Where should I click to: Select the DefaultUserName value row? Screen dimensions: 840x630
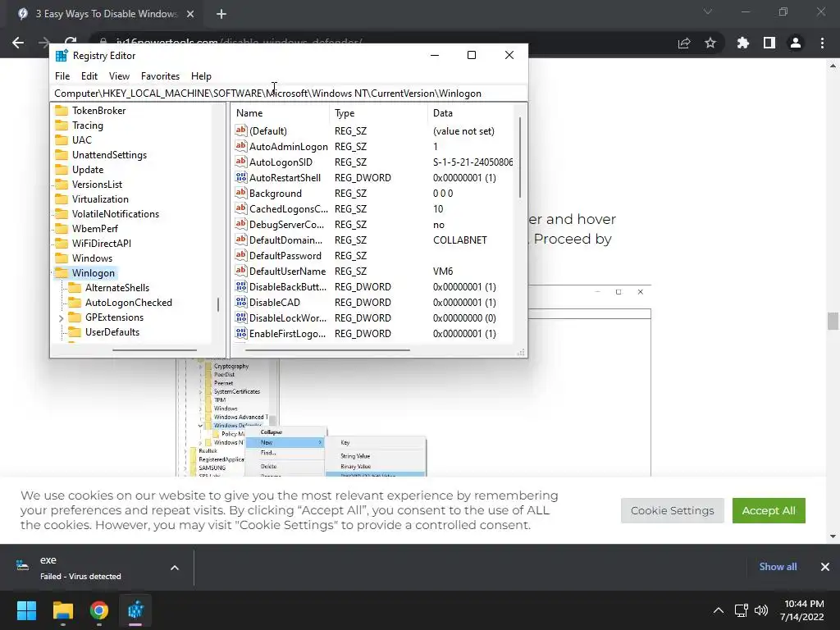pos(373,271)
